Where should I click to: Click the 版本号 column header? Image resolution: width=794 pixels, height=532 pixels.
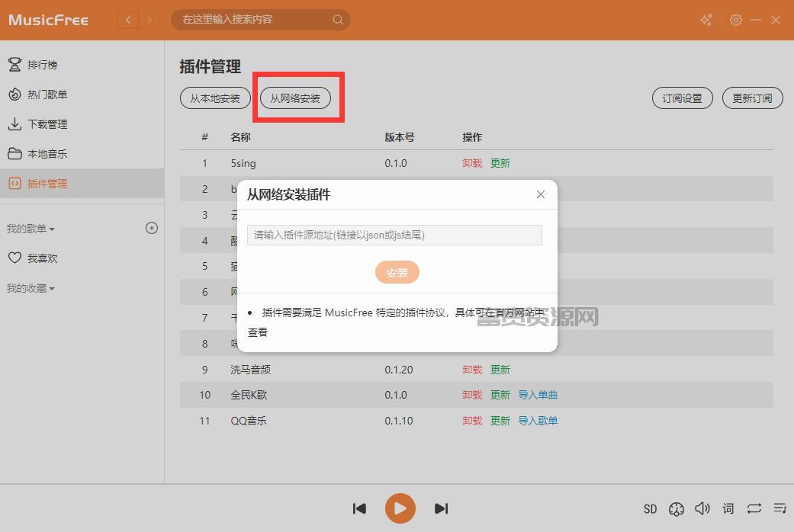[400, 137]
